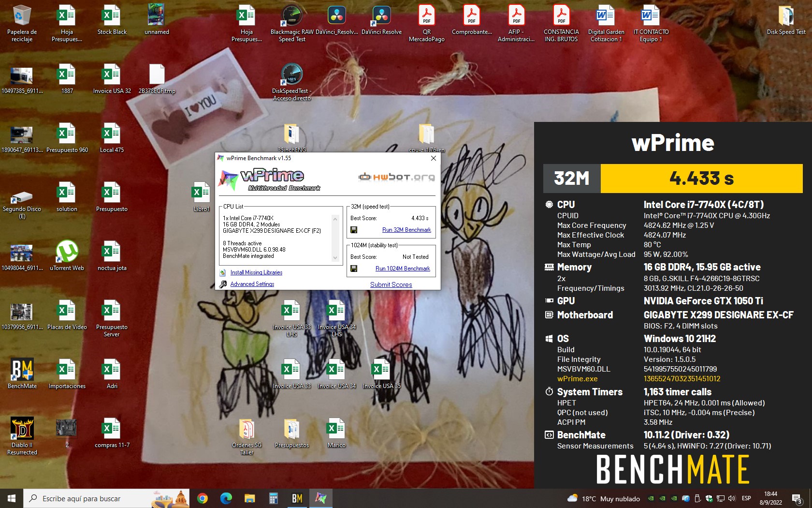Click Run 32M Benchmark link

coord(406,230)
